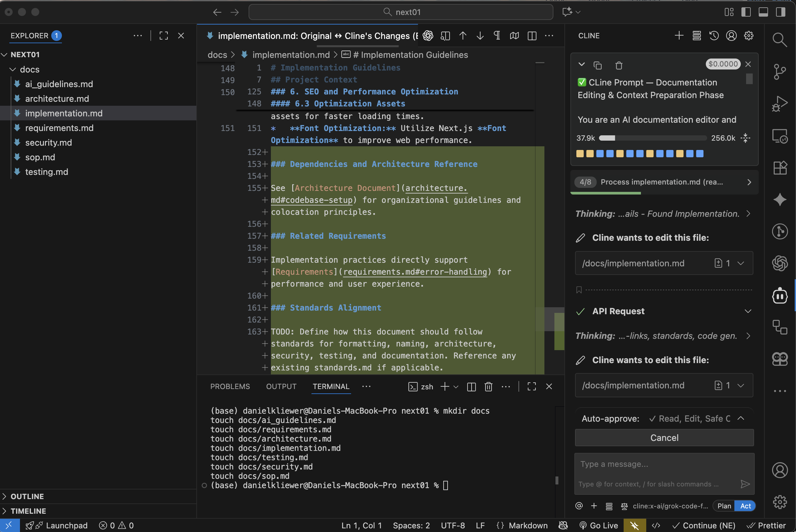Switch Cline to Plan mode
Viewport: 796px width, 532px height.
(724, 506)
